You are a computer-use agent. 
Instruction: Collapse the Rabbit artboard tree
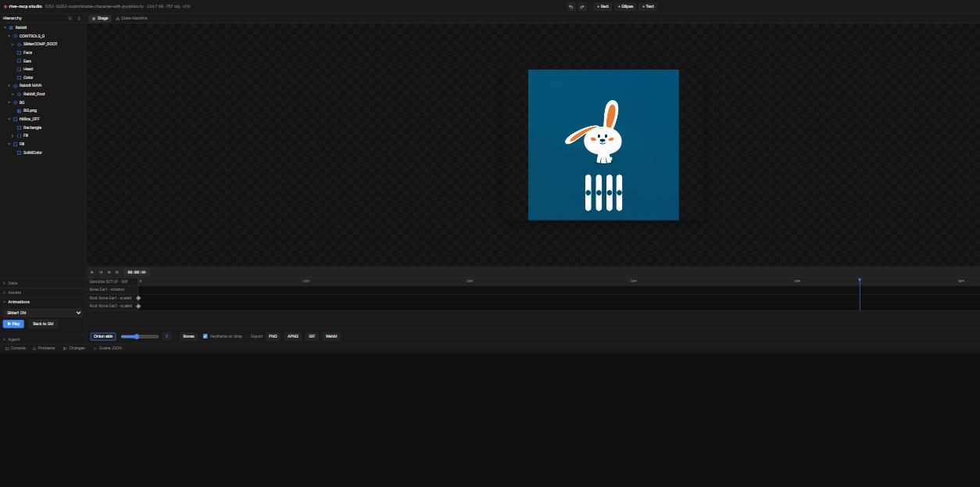5,27
